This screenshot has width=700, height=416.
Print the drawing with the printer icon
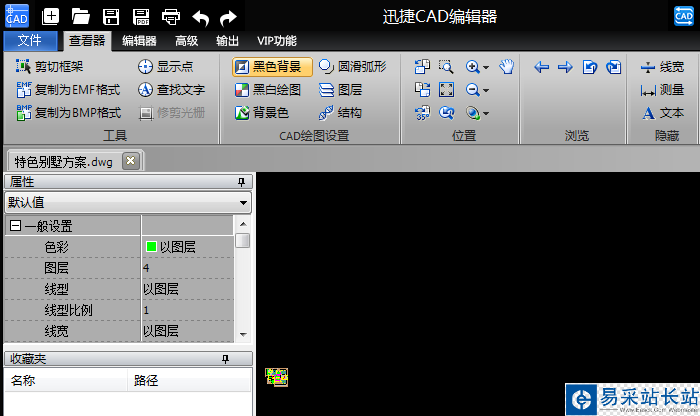click(171, 17)
